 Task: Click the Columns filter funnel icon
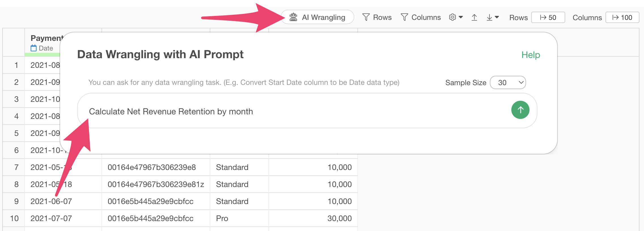click(x=404, y=17)
